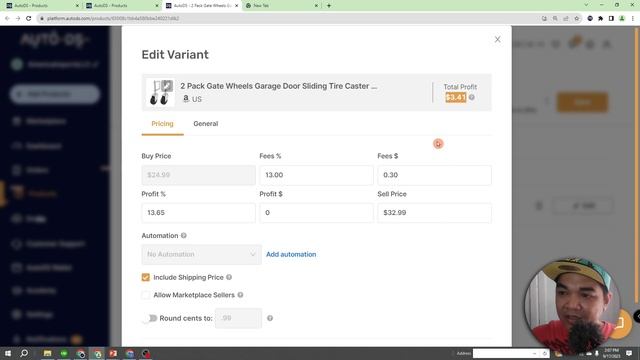Toggle the Round cents to switch
The height and width of the screenshot is (360, 640).
point(149,318)
